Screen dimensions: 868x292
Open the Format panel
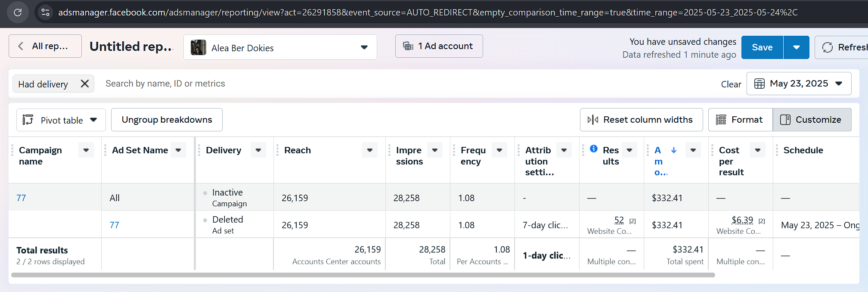pos(740,120)
